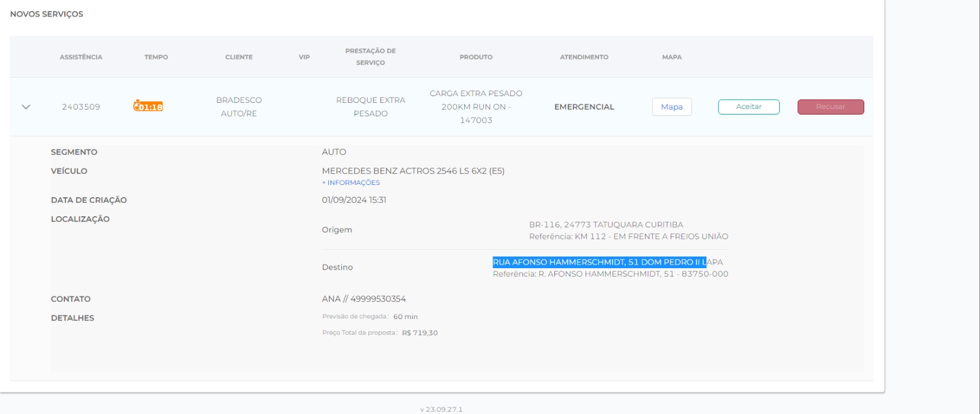The height and width of the screenshot is (414, 980).
Task: Click the PRESTAÇÃO DE SERVIÇO column header
Action: (x=371, y=56)
